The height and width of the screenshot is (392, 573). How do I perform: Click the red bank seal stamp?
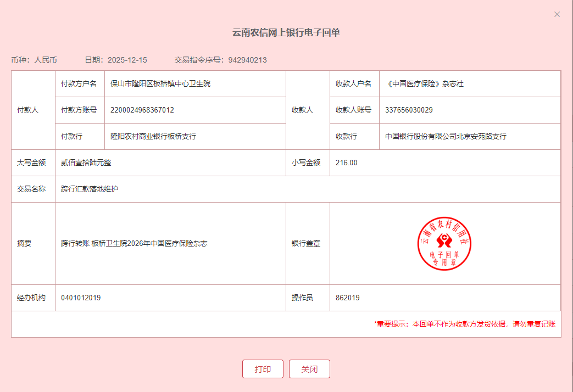click(x=444, y=243)
